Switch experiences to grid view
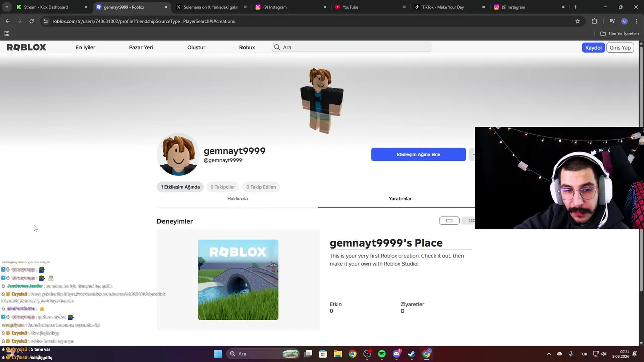Screen dimensions: 644x362 [x=471, y=220]
